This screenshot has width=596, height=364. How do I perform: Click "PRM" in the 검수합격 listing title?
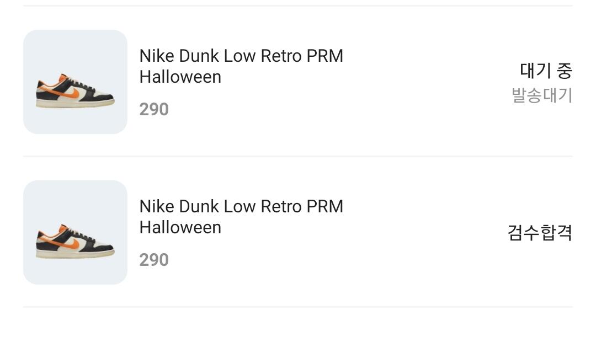pos(324,206)
